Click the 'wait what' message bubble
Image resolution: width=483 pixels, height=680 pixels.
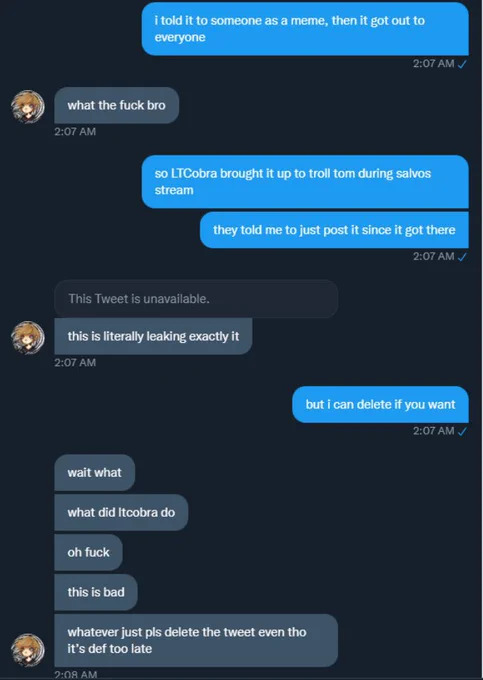[95, 473]
